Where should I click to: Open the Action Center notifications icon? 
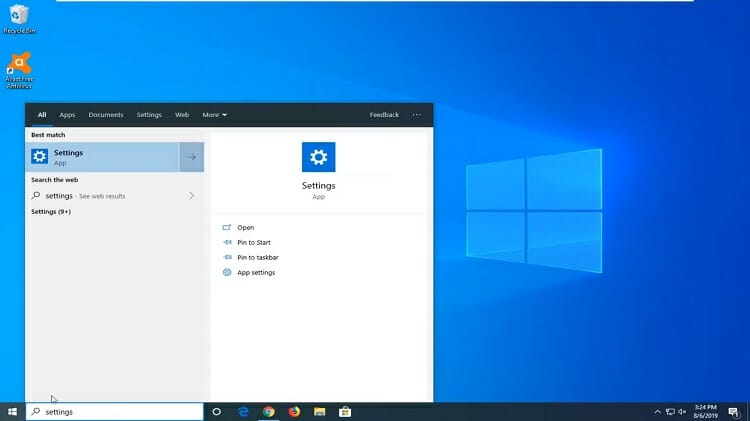(x=734, y=412)
